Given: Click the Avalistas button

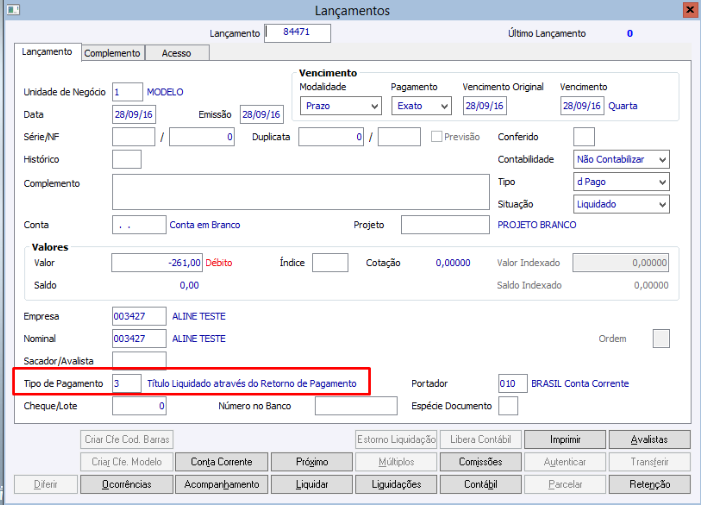Looking at the screenshot, I should tap(649, 440).
